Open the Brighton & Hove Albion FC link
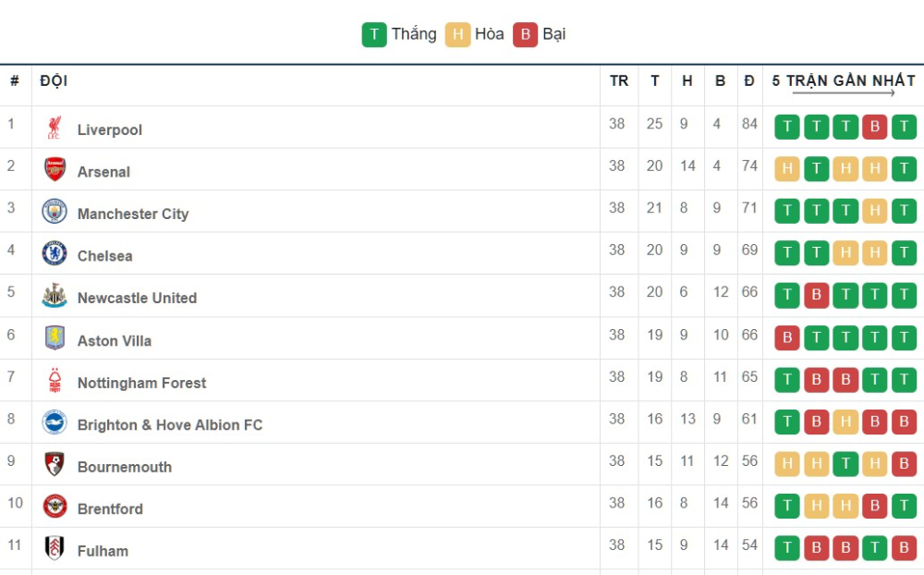The height and width of the screenshot is (575, 924). click(170, 425)
